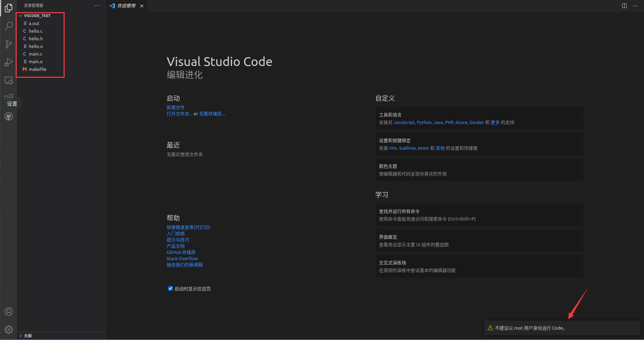Screen dimensions: 644x340
Task: Install Vim keybindings link
Action: (393, 148)
